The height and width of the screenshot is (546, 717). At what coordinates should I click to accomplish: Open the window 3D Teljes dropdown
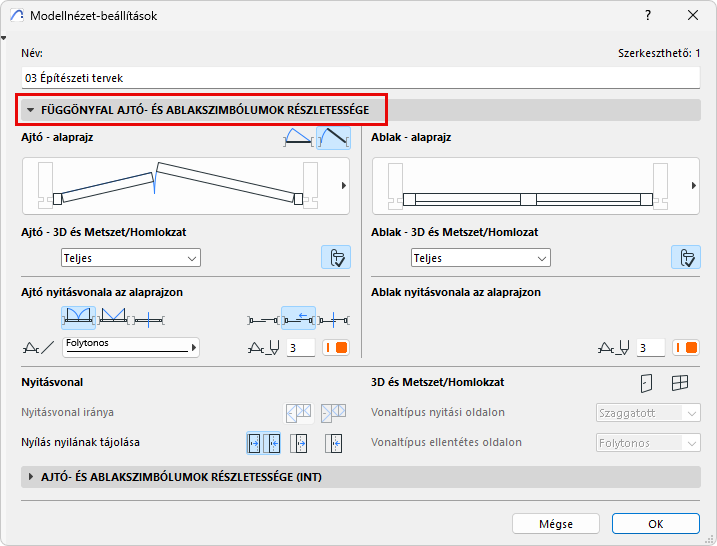(x=481, y=258)
